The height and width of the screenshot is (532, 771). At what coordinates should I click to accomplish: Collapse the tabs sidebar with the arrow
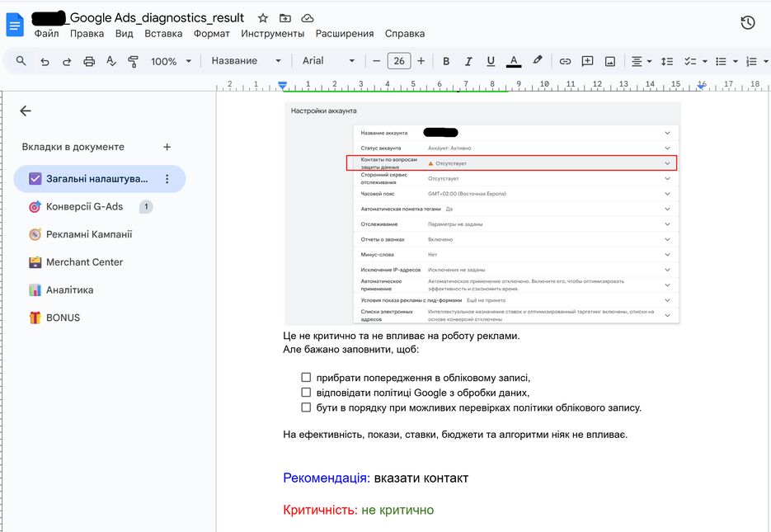point(25,111)
